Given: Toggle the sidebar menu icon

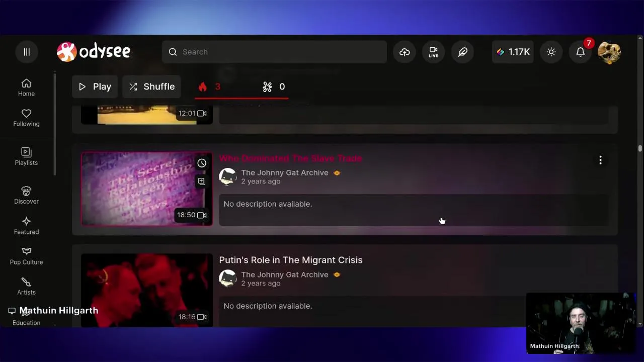Looking at the screenshot, I should 27,52.
